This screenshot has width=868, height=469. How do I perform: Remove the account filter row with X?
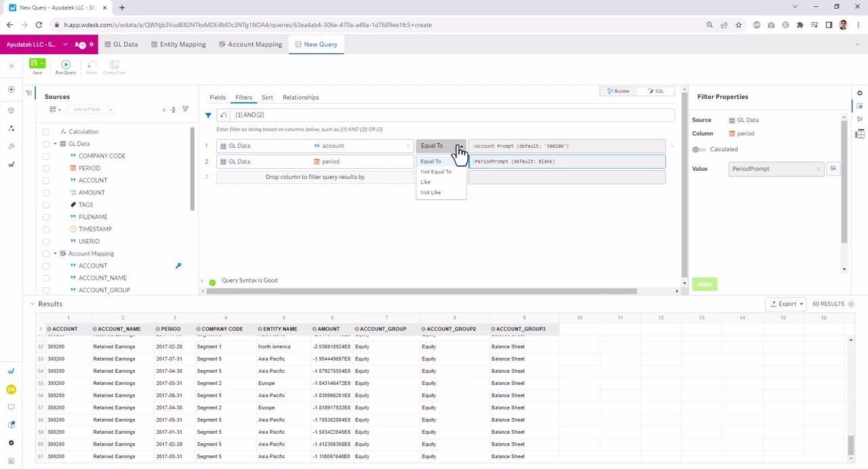click(672, 146)
